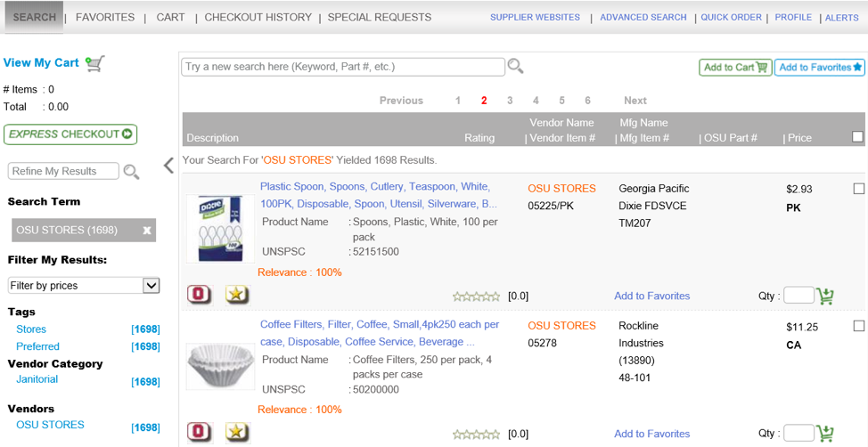Click the main search magnifier icon

pyautogui.click(x=515, y=67)
